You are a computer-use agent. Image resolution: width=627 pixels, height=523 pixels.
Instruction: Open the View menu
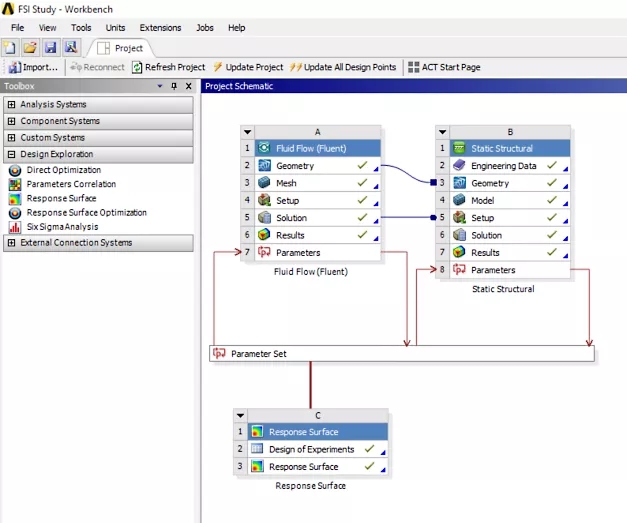47,28
